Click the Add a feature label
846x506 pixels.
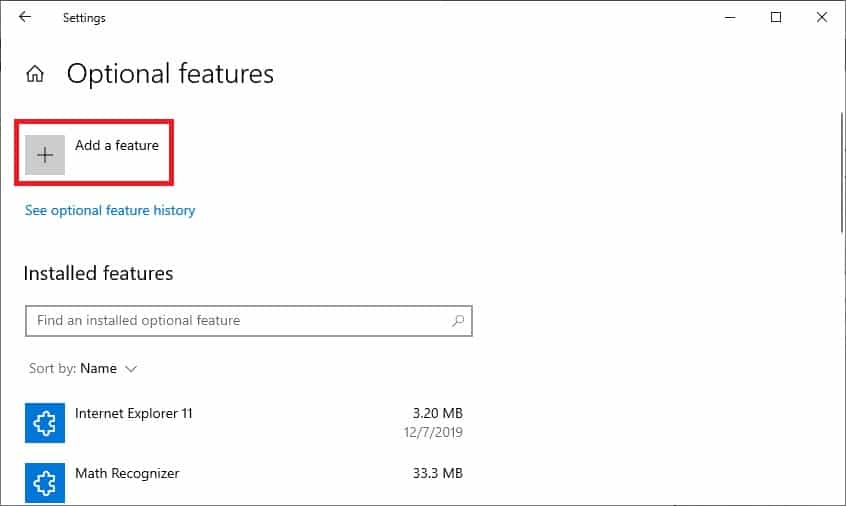click(x=117, y=145)
